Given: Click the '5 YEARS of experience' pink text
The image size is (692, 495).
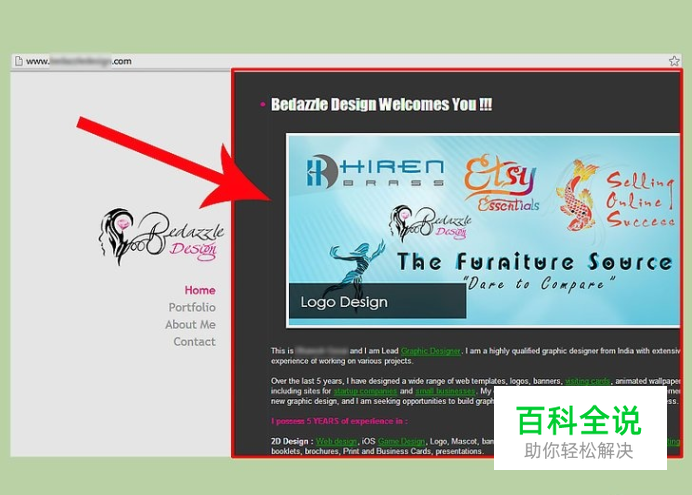Looking at the screenshot, I should pyautogui.click(x=339, y=421).
